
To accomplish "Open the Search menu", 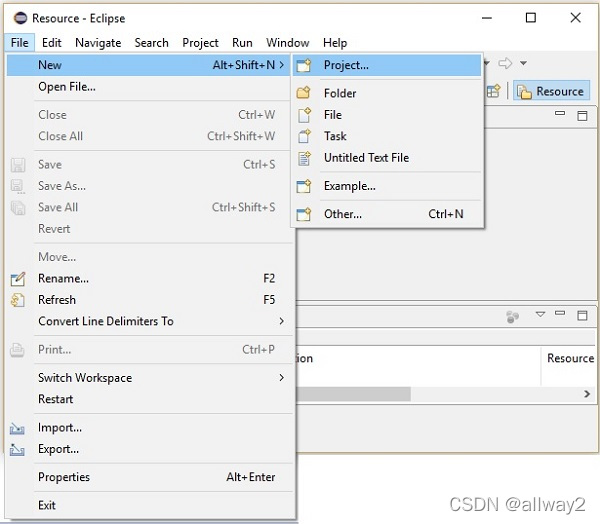I will (x=152, y=42).
